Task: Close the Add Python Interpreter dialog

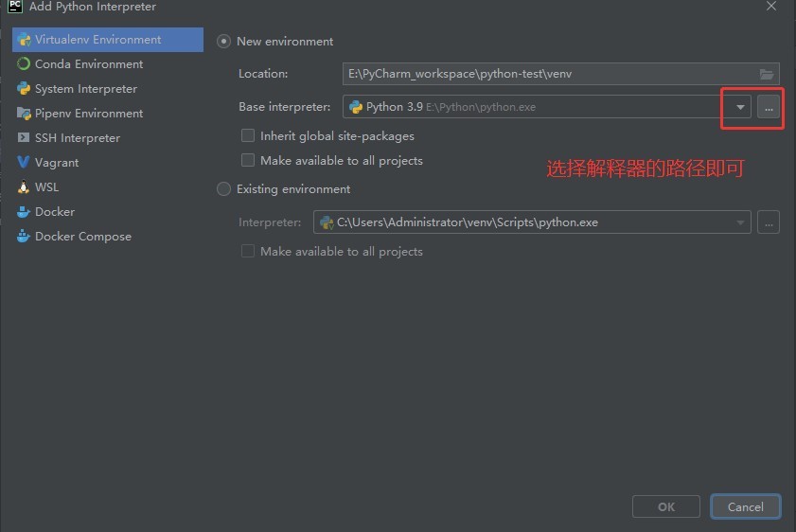Action: point(771,6)
